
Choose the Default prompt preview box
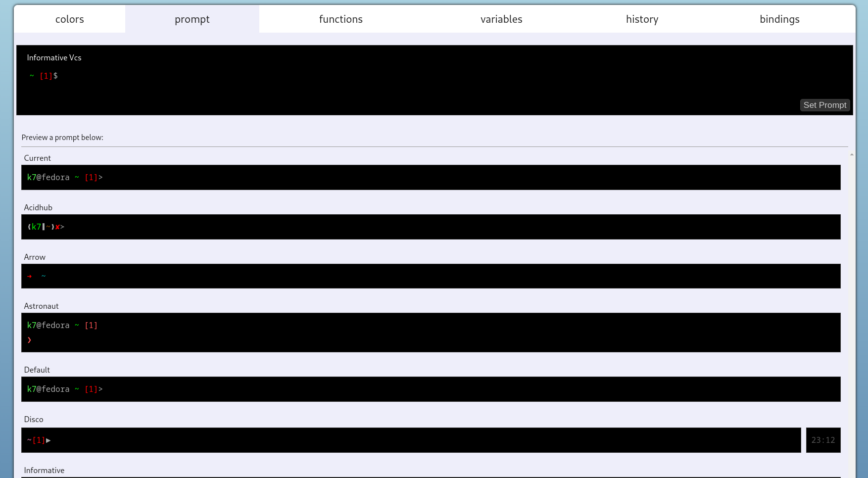coord(431,389)
